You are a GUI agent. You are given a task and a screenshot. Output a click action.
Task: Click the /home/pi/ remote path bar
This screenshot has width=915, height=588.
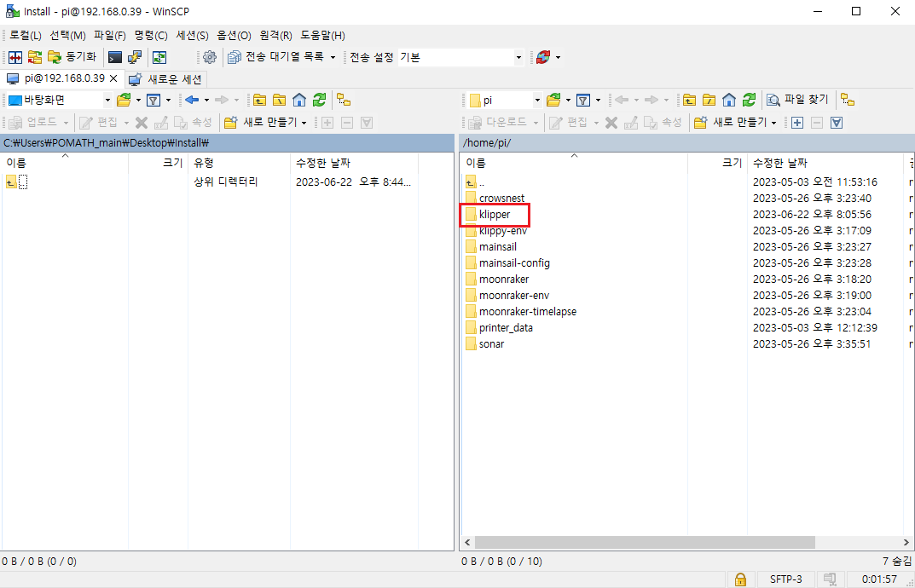pos(687,142)
